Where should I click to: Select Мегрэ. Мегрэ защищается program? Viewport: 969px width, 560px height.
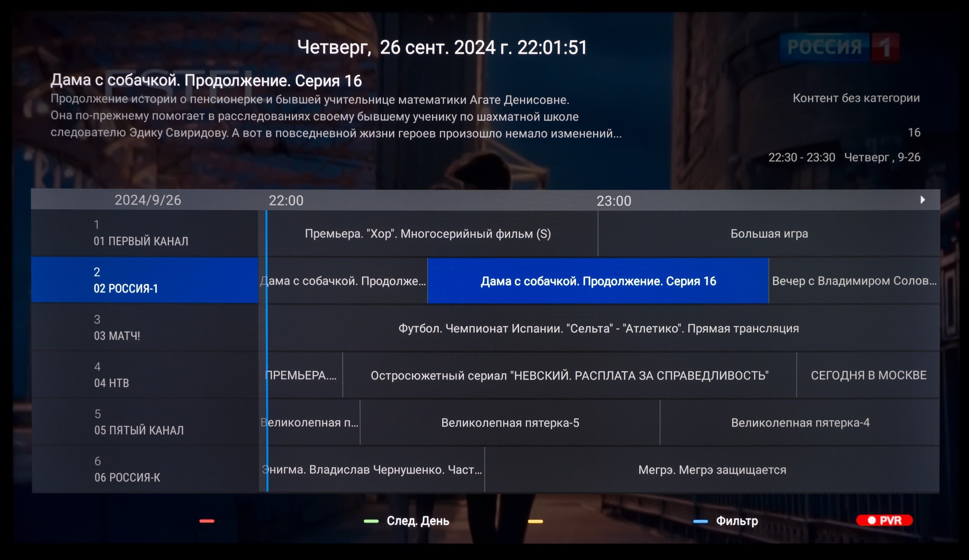click(x=712, y=470)
